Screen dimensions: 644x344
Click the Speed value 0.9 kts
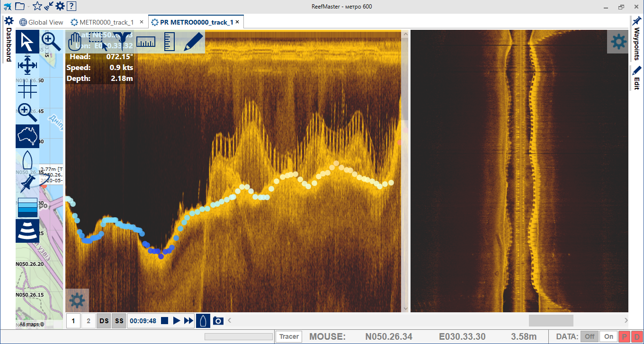point(121,68)
